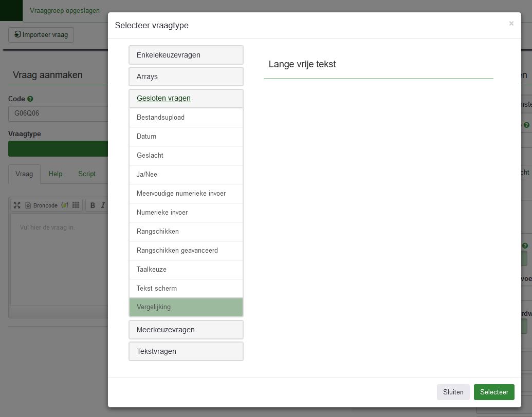
Task: Expand the Enkelekeuzevragen group
Action: point(186,55)
